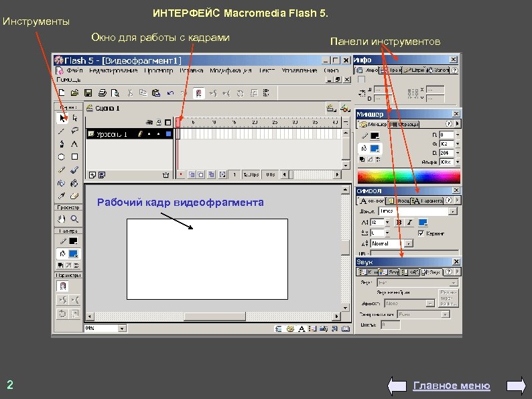Image resolution: width=532 pixels, height=399 pixels.
Task: Toggle Italic in Символ panel
Action: 409,222
